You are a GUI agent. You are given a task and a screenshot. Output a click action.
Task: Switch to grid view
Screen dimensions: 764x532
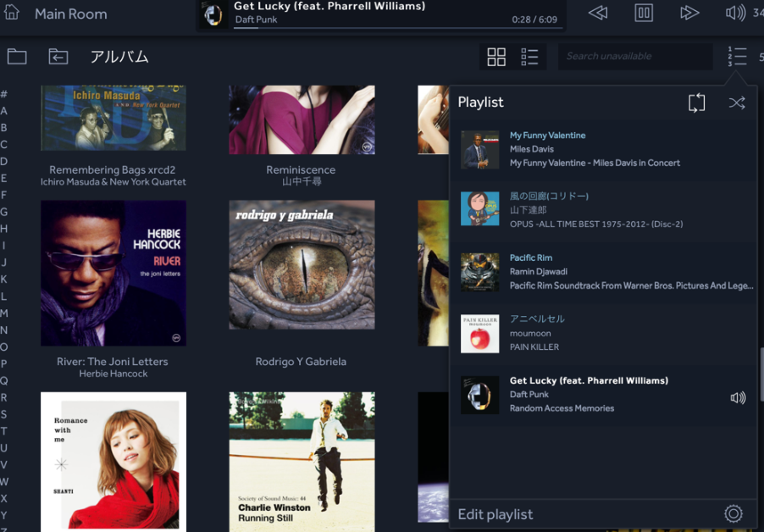pos(496,57)
